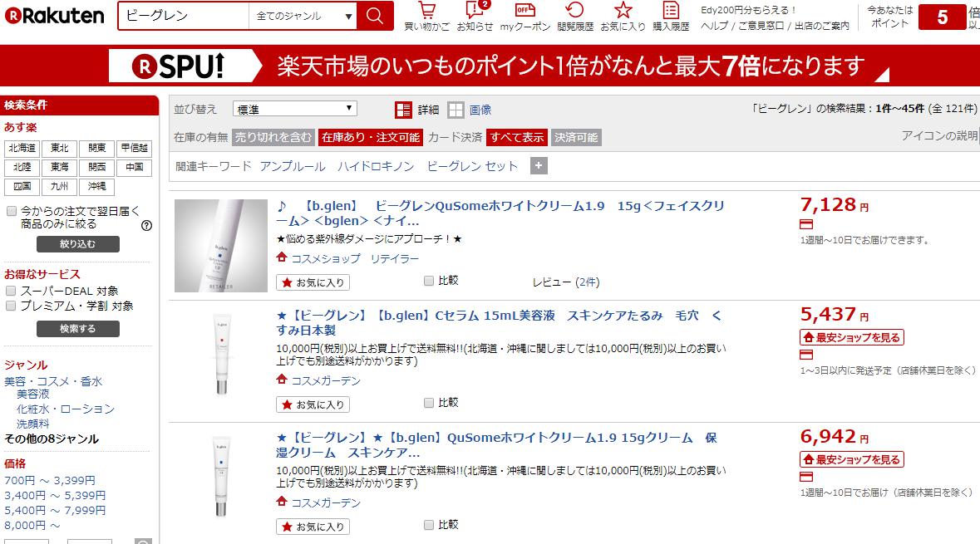Select 関東 delivery region
Screen dimensions: 980x544
point(97,149)
